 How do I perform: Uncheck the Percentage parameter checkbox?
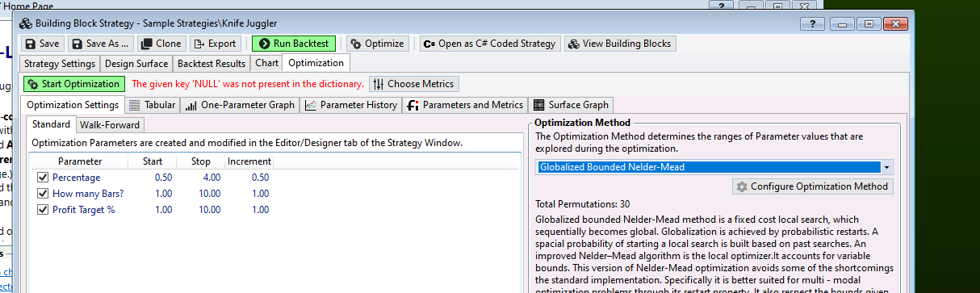coord(43,177)
